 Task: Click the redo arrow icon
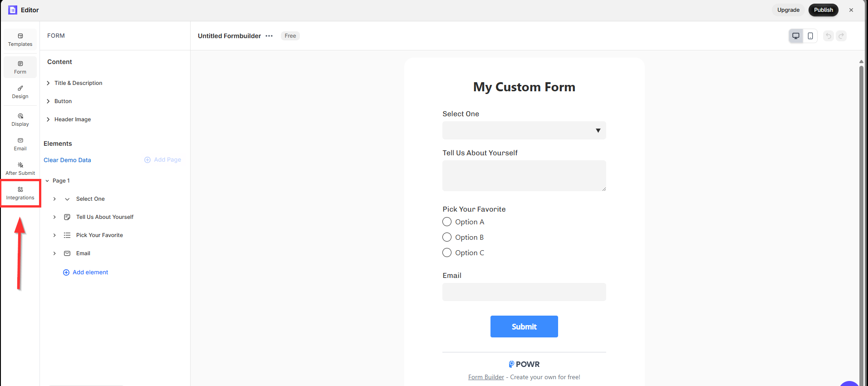tap(841, 36)
